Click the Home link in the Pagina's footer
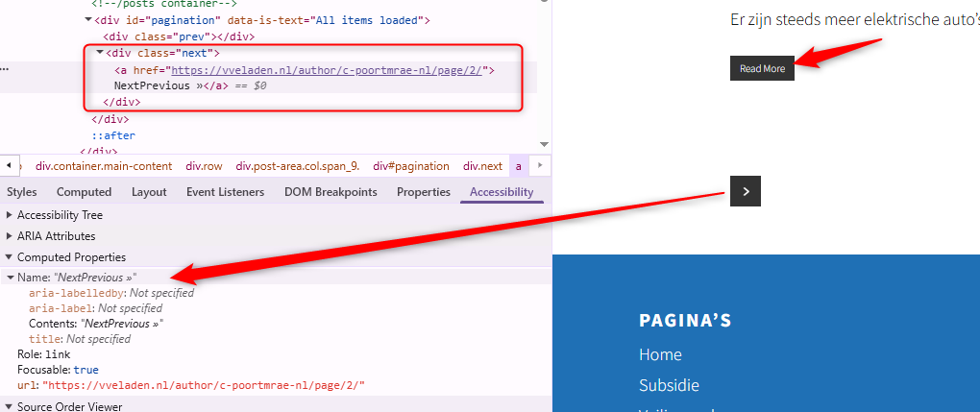The height and width of the screenshot is (412, 980). 660,354
